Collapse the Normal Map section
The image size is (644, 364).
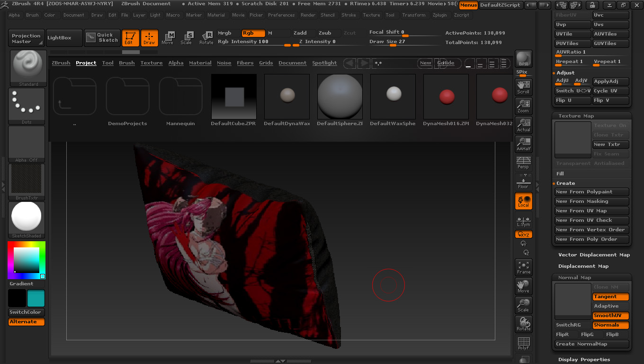point(574,278)
